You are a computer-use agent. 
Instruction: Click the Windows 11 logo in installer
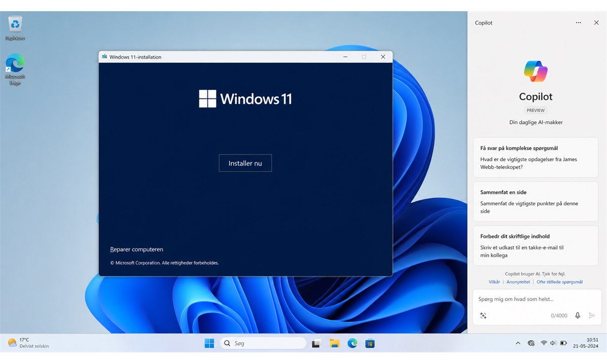245,99
